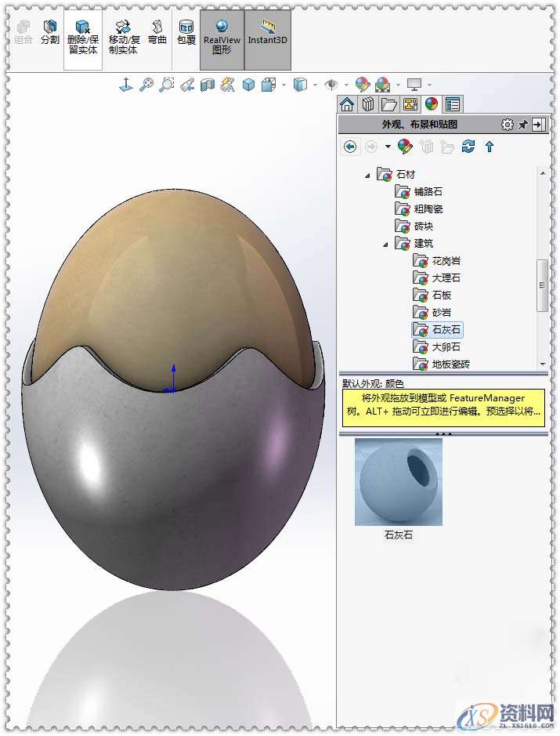
Task: Click Previous View icon
Action: click(x=187, y=85)
